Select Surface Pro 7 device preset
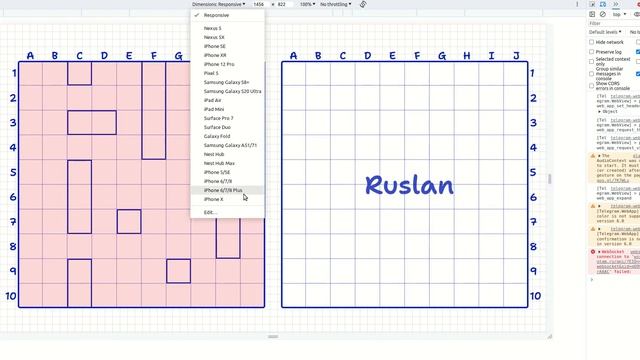The image size is (640, 360). pos(227,118)
